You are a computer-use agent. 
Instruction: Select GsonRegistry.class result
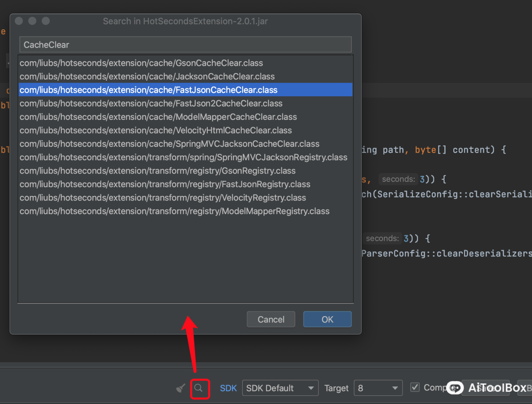pyautogui.click(x=158, y=171)
